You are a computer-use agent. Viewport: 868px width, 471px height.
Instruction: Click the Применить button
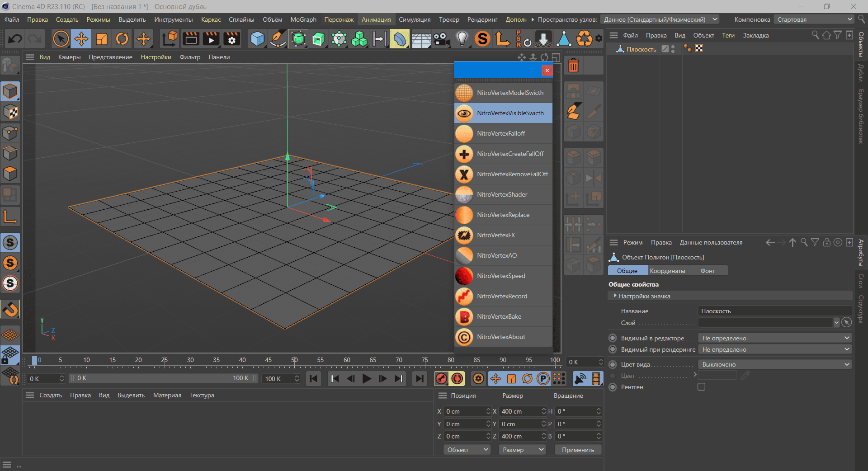pyautogui.click(x=578, y=450)
